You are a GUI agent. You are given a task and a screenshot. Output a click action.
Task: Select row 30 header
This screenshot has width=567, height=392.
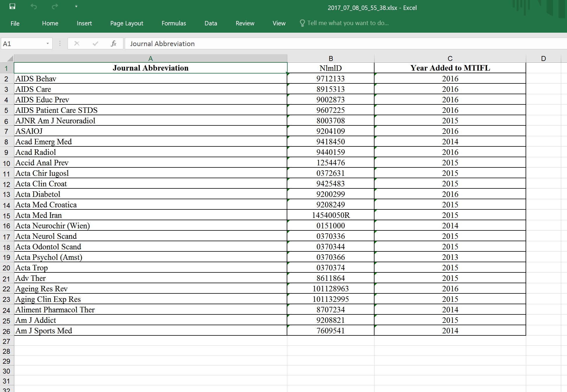(x=6, y=371)
